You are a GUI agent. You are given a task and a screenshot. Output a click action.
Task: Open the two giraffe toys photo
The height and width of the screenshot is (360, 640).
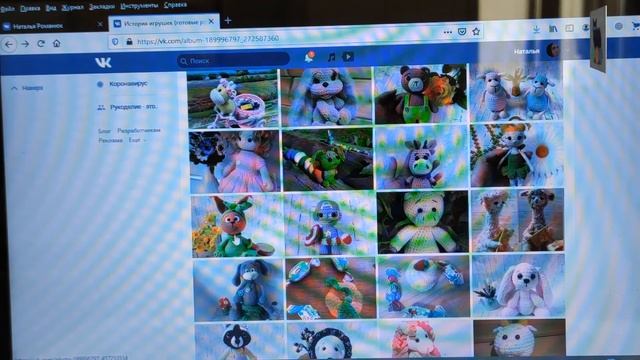tap(518, 220)
